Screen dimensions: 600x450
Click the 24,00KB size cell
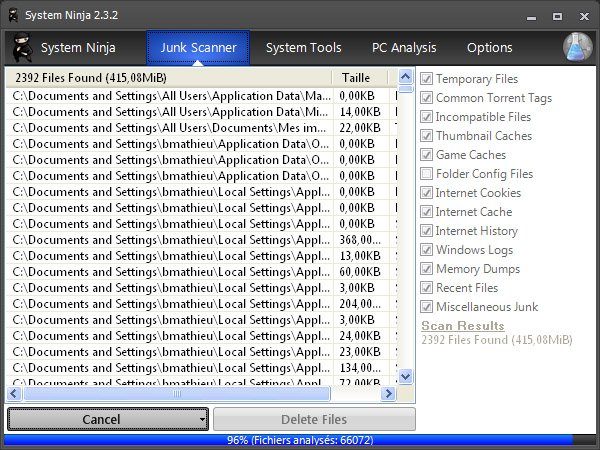click(x=360, y=336)
